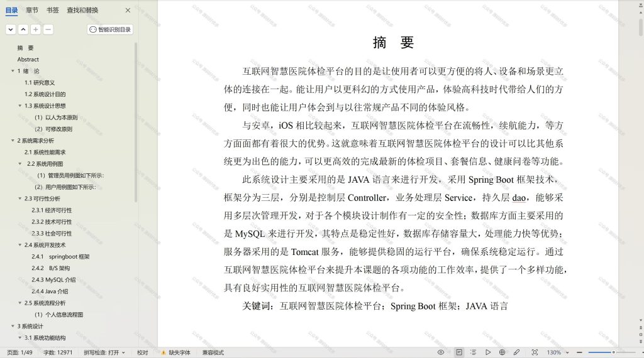
Task: Click the 智能识别目录 button
Action: pos(110,30)
